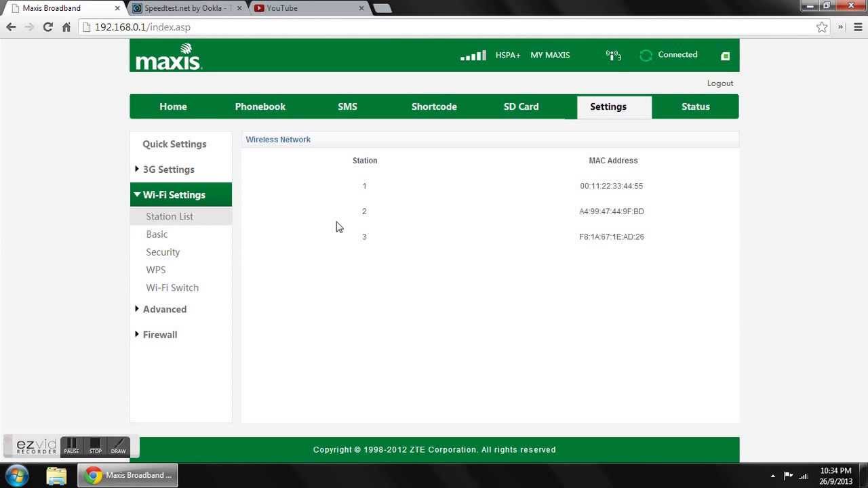
Task: Click the MAC Address column header
Action: coord(613,161)
